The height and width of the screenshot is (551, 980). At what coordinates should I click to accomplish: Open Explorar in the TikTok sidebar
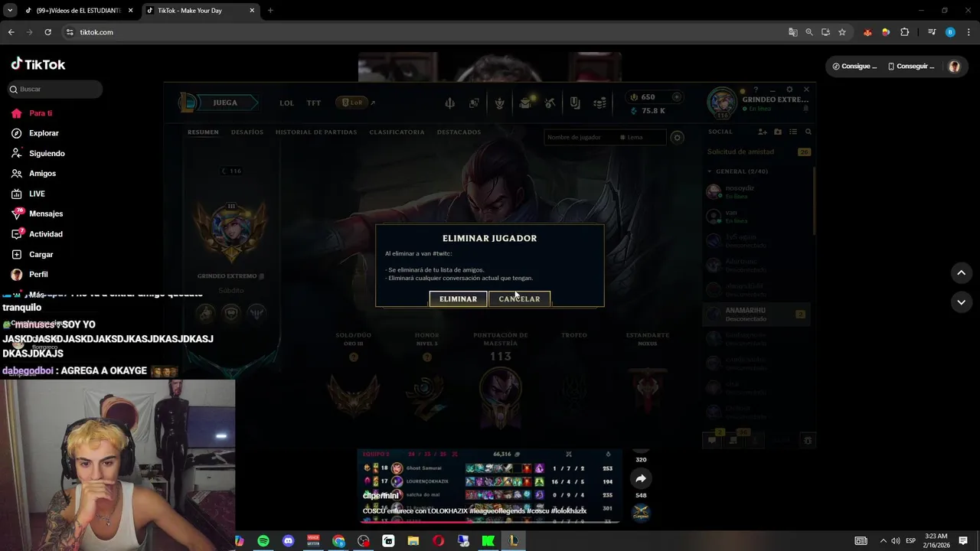point(35,133)
